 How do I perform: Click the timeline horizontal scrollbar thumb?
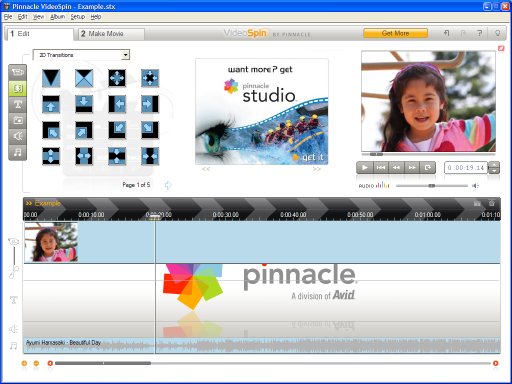click(103, 363)
